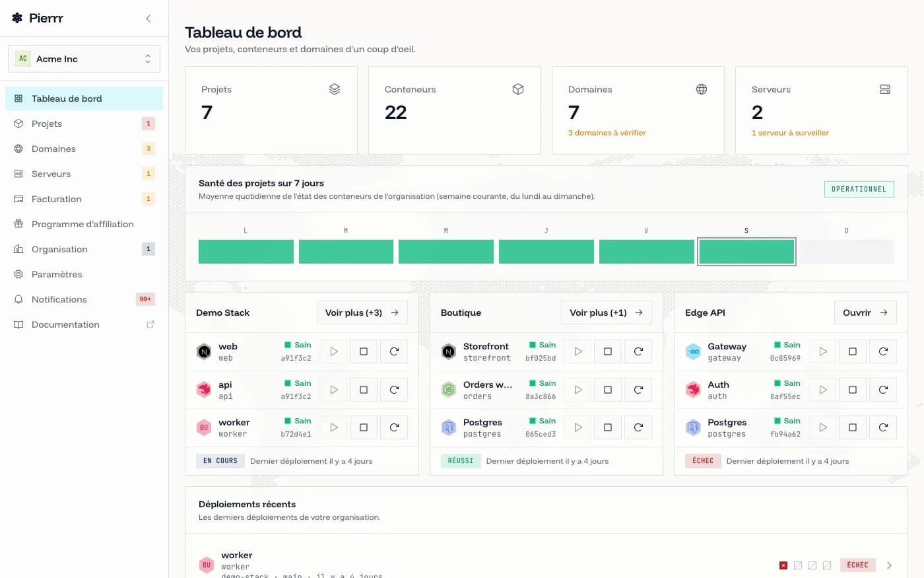The height and width of the screenshot is (578, 924).
Task: Click the ÉCHEC badge on Edge API
Action: point(703,461)
